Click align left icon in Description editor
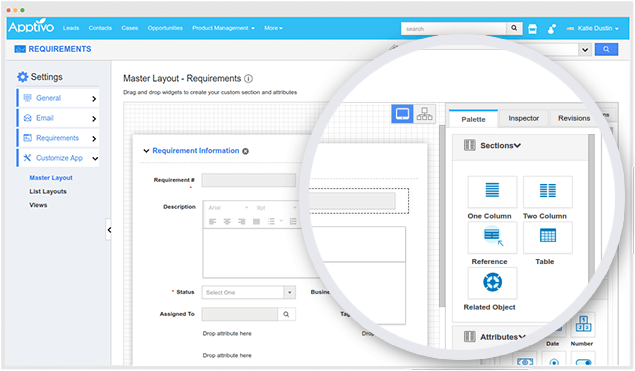 click(x=213, y=221)
